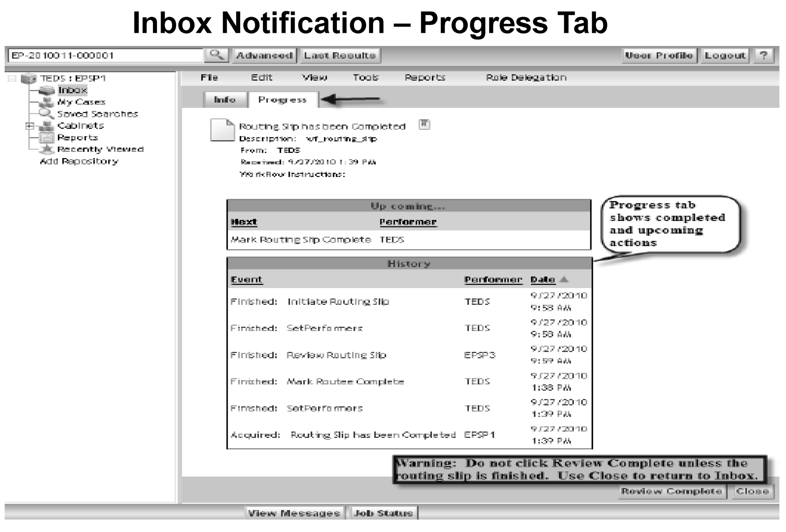Collapse the TEDS : EPSP1 repository node

click(x=12, y=79)
